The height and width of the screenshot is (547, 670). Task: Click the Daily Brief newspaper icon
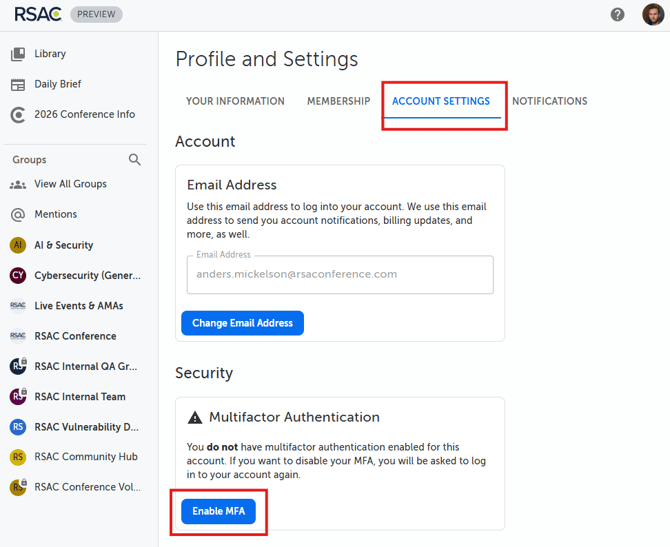coord(18,85)
